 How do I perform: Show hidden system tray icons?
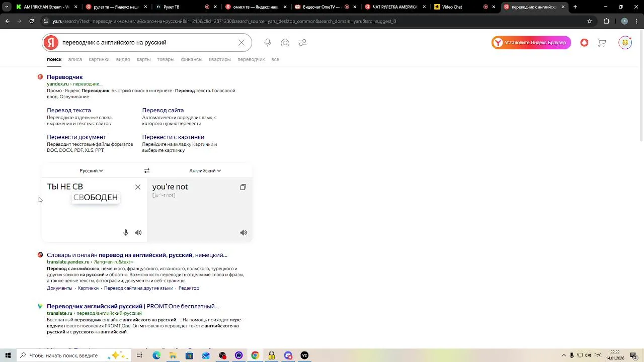pyautogui.click(x=563, y=355)
